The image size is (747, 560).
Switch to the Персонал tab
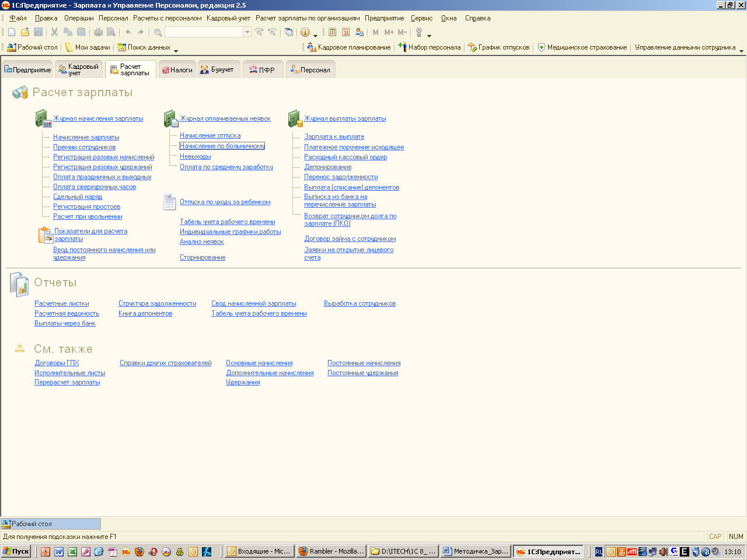coord(310,69)
